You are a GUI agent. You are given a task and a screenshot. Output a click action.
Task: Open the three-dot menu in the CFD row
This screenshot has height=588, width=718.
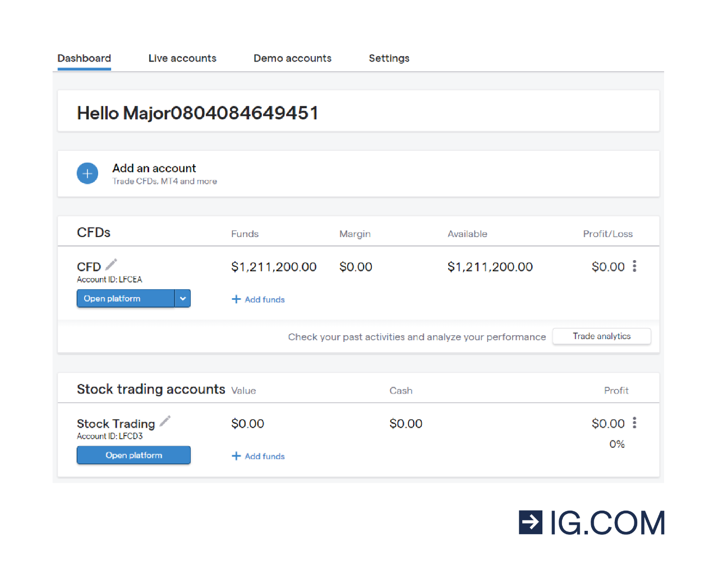634,266
